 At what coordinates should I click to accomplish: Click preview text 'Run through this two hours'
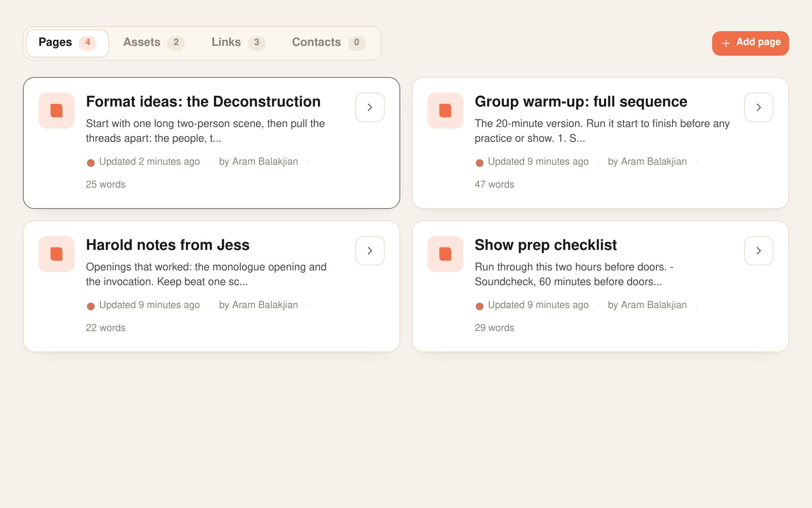tap(574, 274)
